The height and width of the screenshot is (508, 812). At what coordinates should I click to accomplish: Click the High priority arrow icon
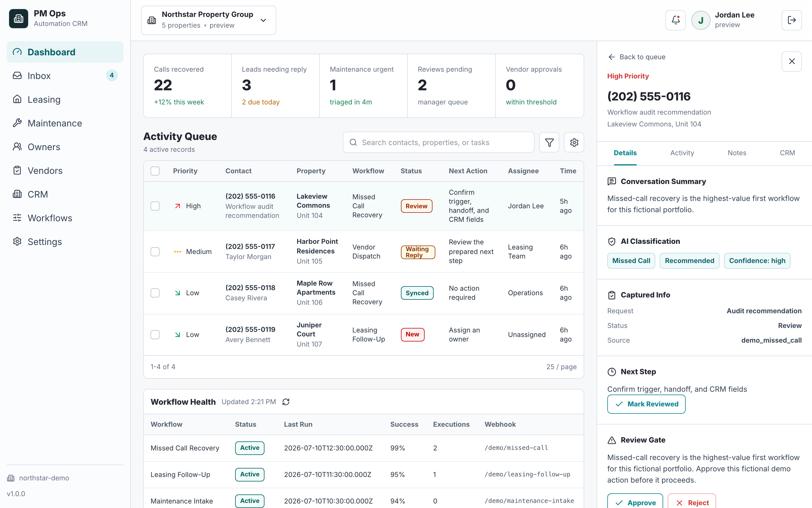(178, 206)
